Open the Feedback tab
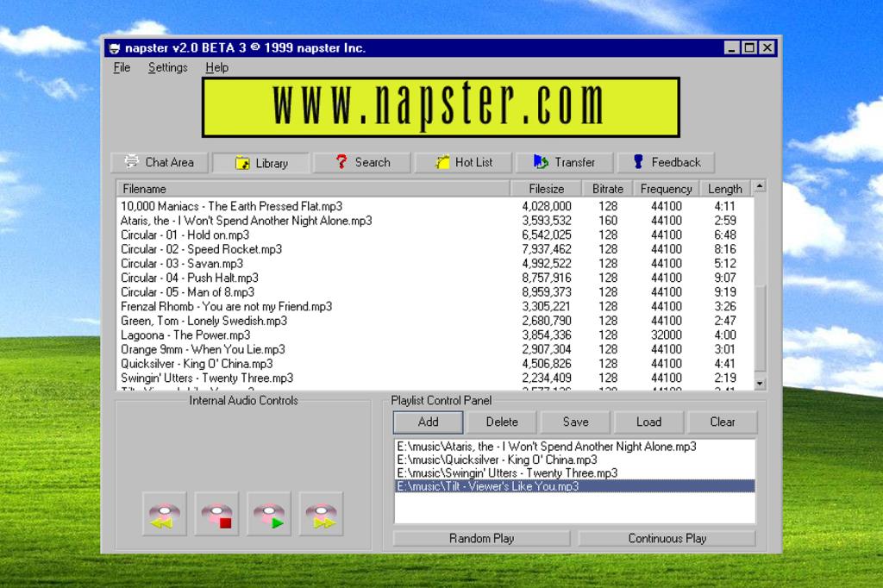883x588 pixels. point(666,162)
